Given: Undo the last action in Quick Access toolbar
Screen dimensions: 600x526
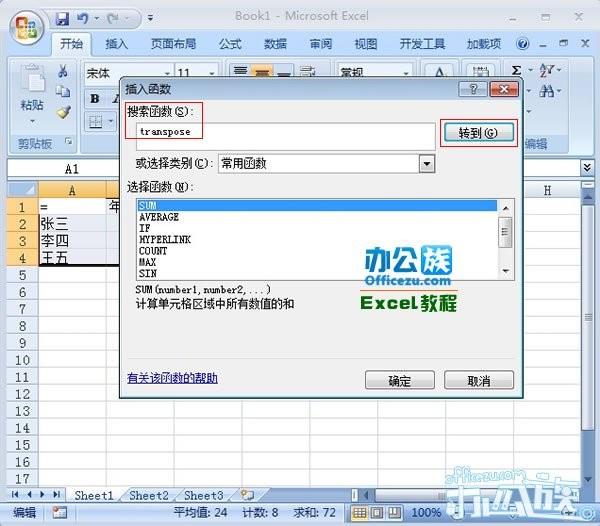Looking at the screenshot, I should [83, 18].
